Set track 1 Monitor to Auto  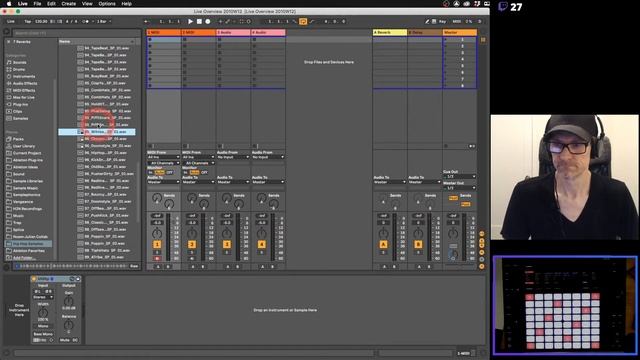[x=160, y=173]
